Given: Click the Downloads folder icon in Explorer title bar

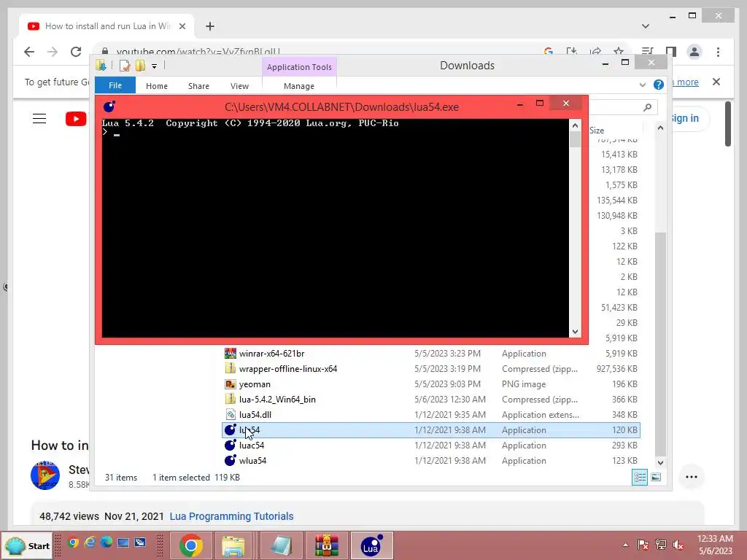Looking at the screenshot, I should (x=101, y=66).
